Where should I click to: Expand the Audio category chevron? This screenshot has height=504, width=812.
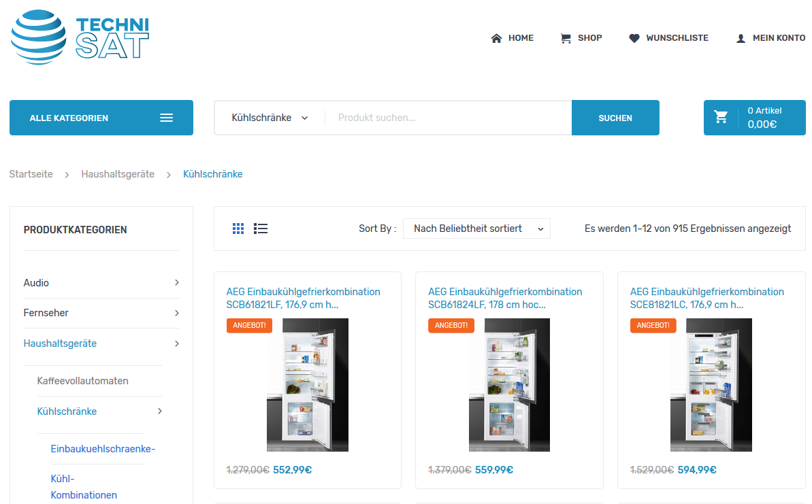pyautogui.click(x=176, y=282)
